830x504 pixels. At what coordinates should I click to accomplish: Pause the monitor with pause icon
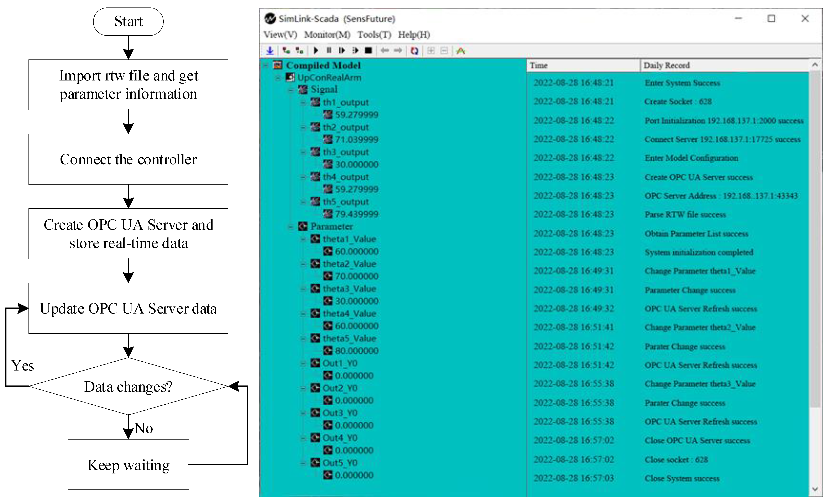point(329,51)
